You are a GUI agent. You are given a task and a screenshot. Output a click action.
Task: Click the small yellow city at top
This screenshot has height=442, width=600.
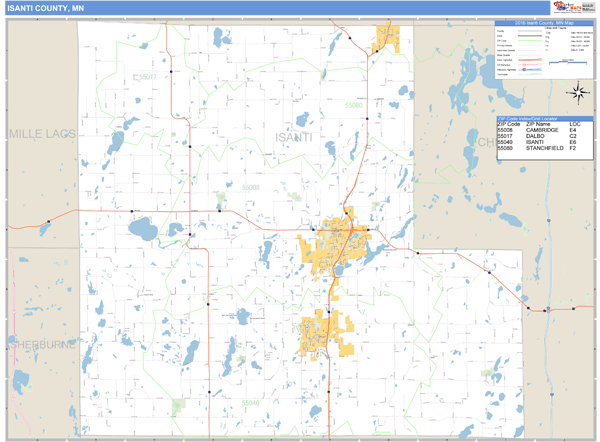coord(387,40)
